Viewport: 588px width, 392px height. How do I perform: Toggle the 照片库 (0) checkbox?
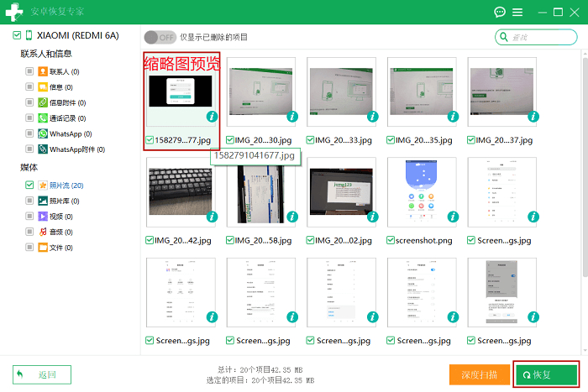[29, 201]
